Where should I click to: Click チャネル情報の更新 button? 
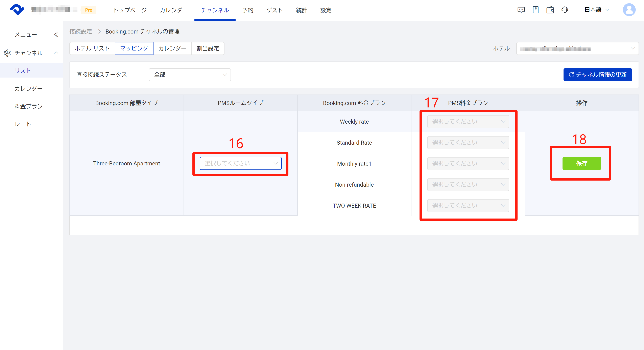tap(597, 75)
